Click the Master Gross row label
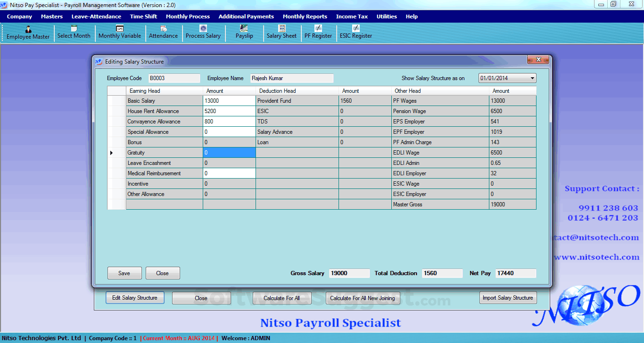The width and height of the screenshot is (644, 343). pos(440,204)
